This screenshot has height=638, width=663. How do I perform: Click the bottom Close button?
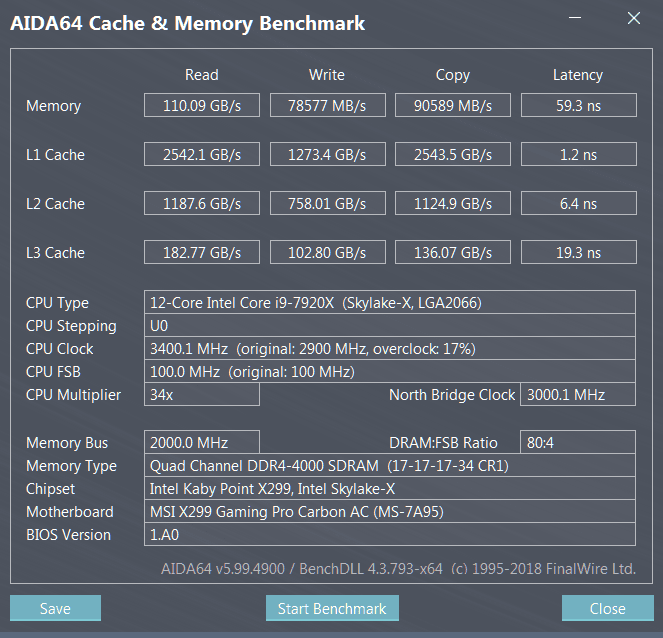[607, 608]
